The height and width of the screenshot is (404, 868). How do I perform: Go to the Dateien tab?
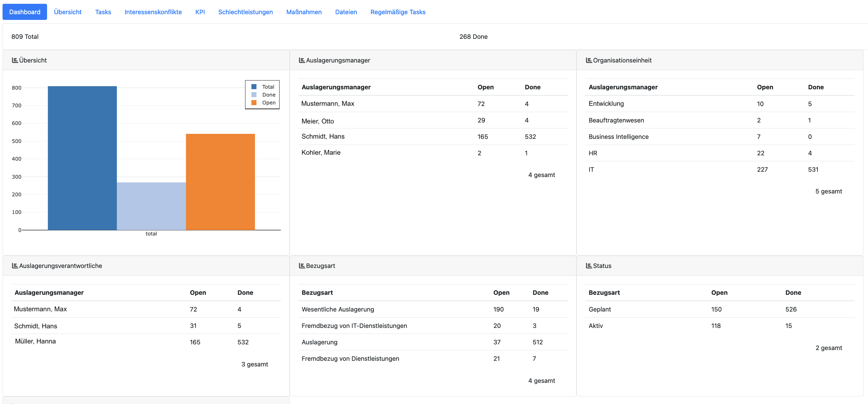(346, 12)
